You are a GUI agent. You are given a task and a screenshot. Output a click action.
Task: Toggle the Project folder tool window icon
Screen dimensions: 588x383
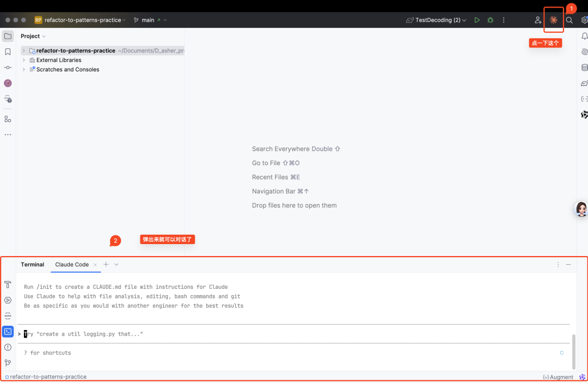[8, 37]
